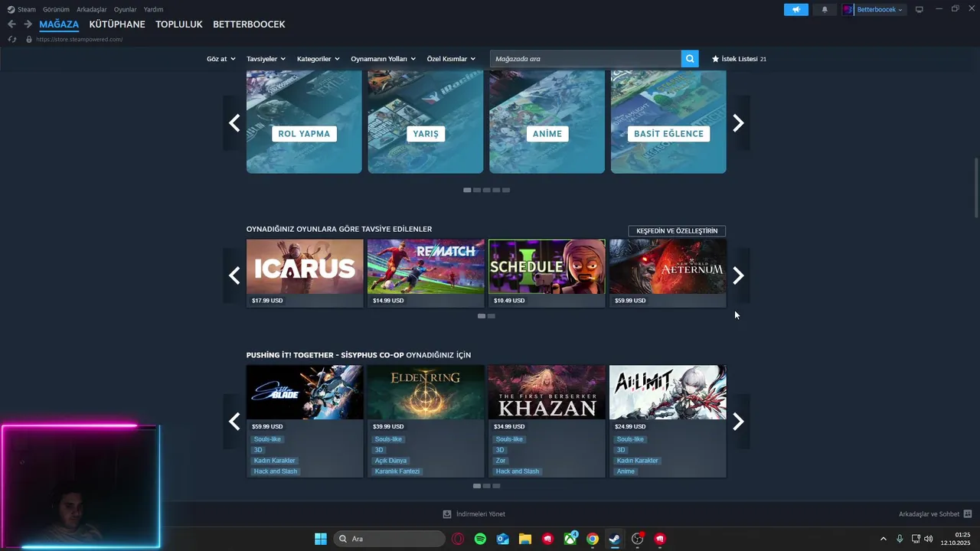Click the ROL YAPMA category button
The height and width of the screenshot is (551, 980).
tap(304, 133)
